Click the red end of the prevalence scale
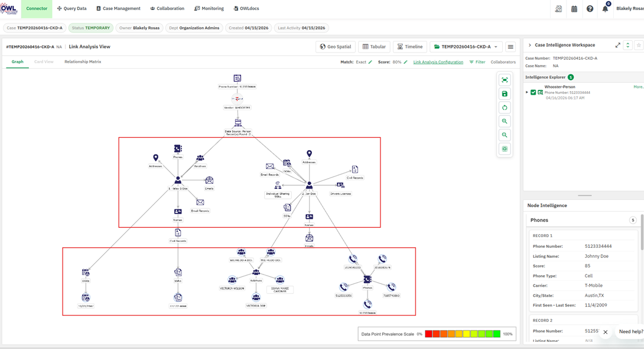Viewport: 644px width, 349px height. 428,334
